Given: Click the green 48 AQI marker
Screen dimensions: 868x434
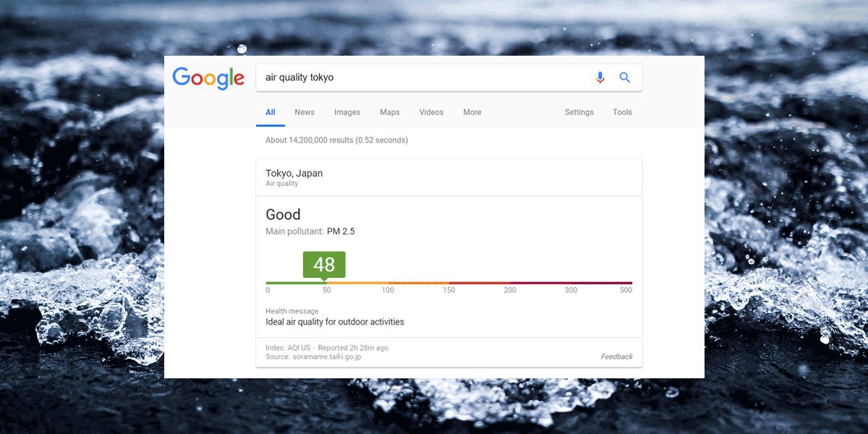Looking at the screenshot, I should [324, 265].
